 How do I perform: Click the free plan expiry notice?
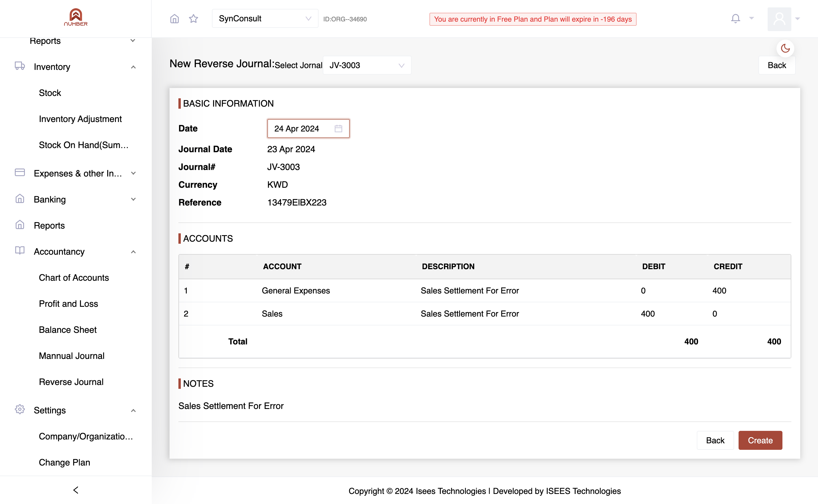pyautogui.click(x=533, y=19)
